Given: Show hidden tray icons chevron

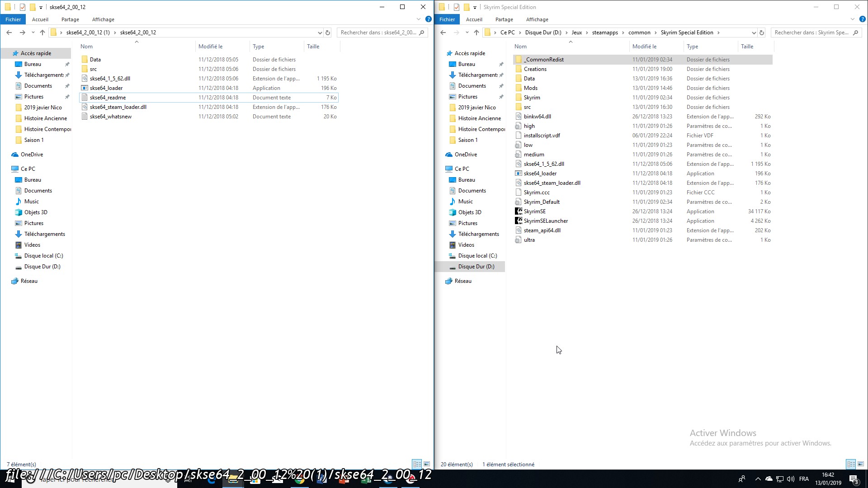Looking at the screenshot, I should tap(758, 479).
